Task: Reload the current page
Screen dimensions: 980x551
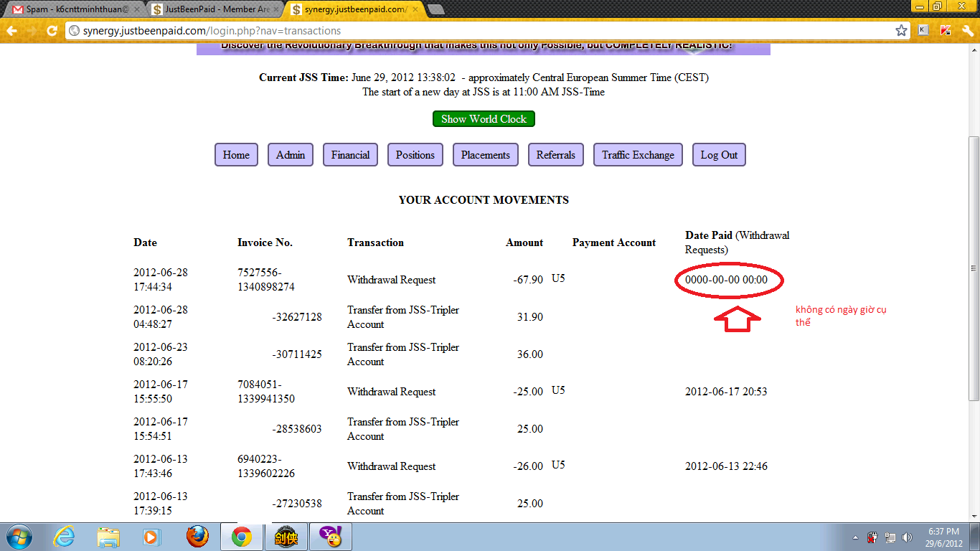Action: point(52,31)
